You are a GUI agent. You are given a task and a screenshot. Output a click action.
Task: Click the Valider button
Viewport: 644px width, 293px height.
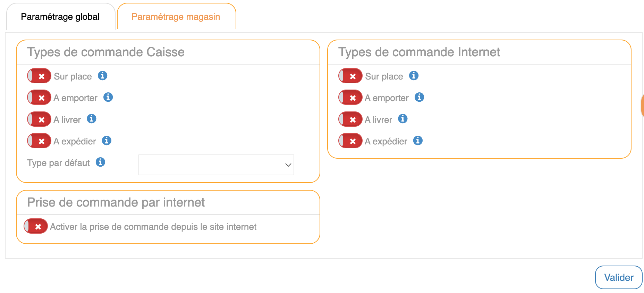tap(618, 277)
